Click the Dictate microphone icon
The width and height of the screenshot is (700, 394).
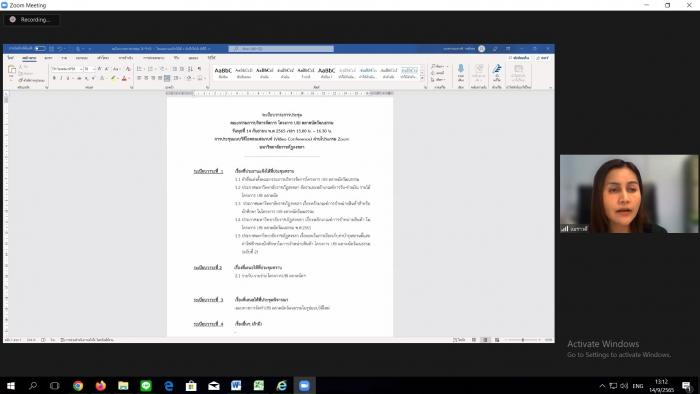pos(461,72)
